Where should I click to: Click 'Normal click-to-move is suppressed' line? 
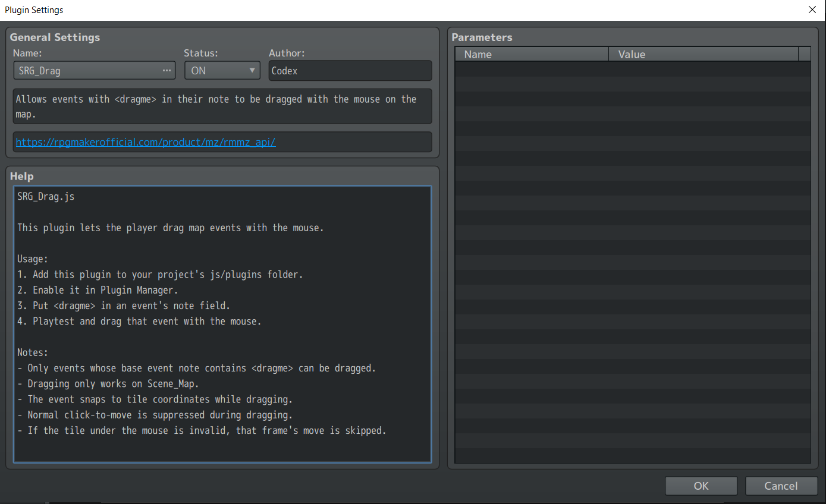(155, 415)
